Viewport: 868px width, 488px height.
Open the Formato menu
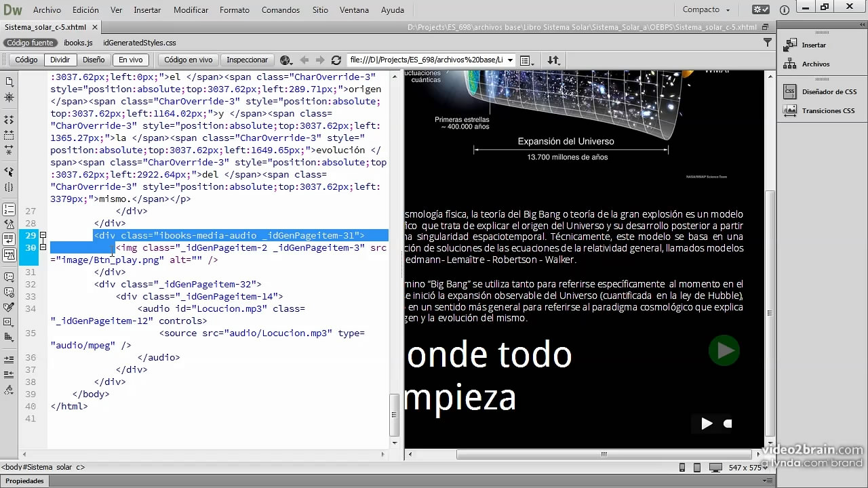(x=235, y=10)
